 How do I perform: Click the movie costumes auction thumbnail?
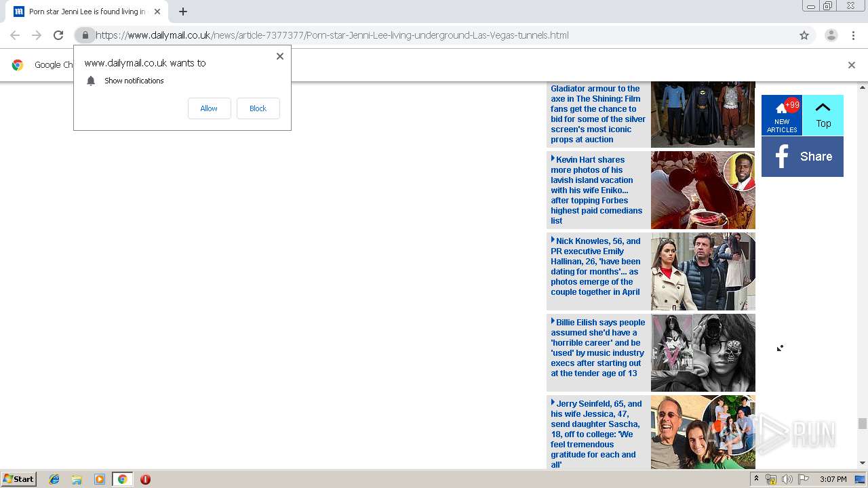click(703, 114)
